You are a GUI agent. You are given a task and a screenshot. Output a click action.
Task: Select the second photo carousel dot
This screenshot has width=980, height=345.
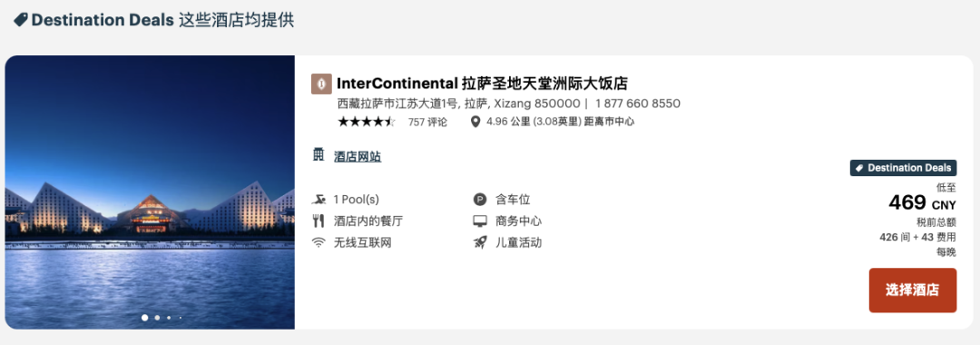[157, 318]
